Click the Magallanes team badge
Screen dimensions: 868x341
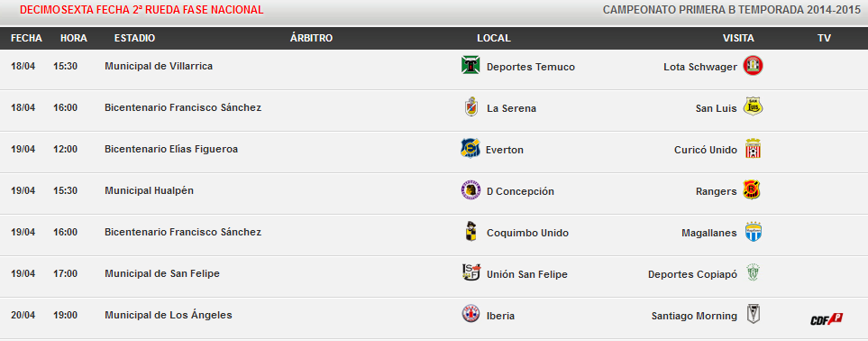[754, 232]
